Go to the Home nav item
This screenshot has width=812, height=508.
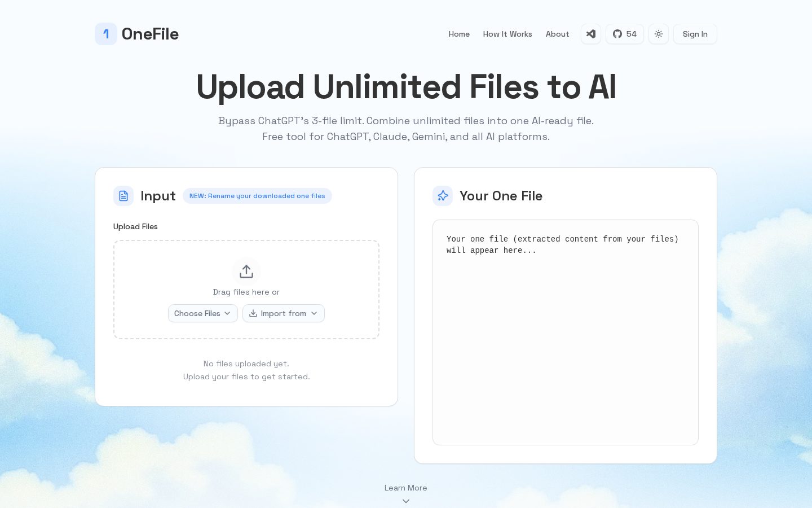click(x=459, y=34)
